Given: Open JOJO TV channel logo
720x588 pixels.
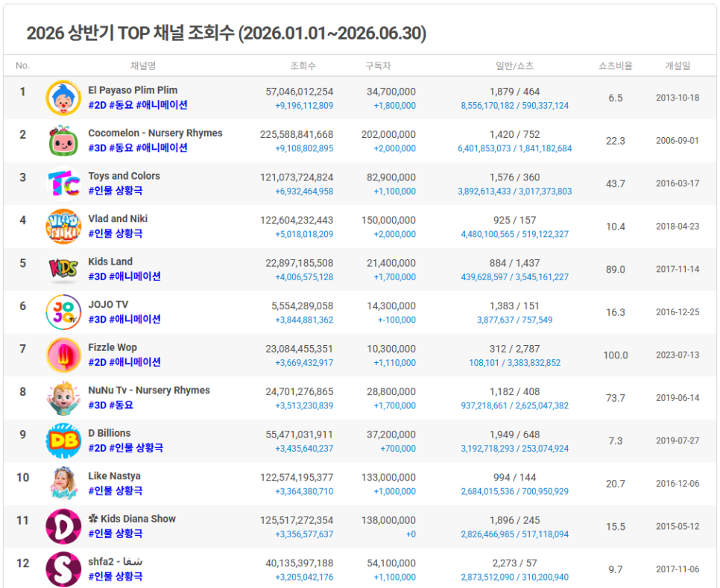Looking at the screenshot, I should [63, 312].
